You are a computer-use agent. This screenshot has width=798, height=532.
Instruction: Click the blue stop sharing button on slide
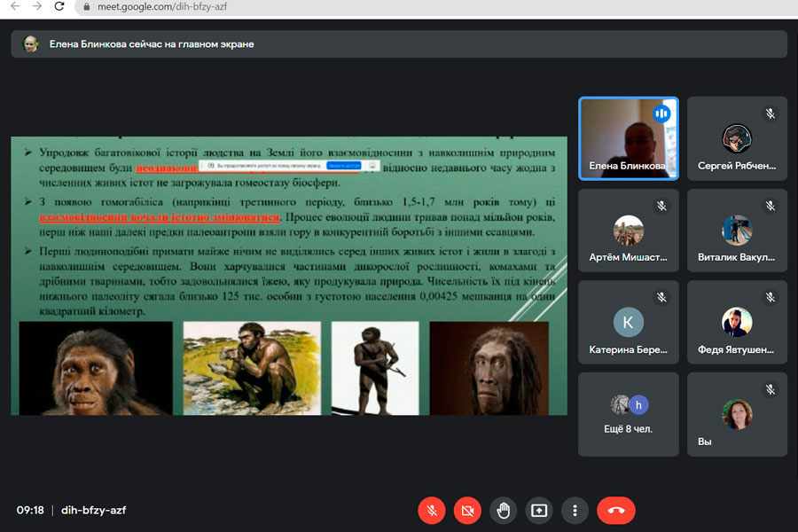[x=342, y=166]
